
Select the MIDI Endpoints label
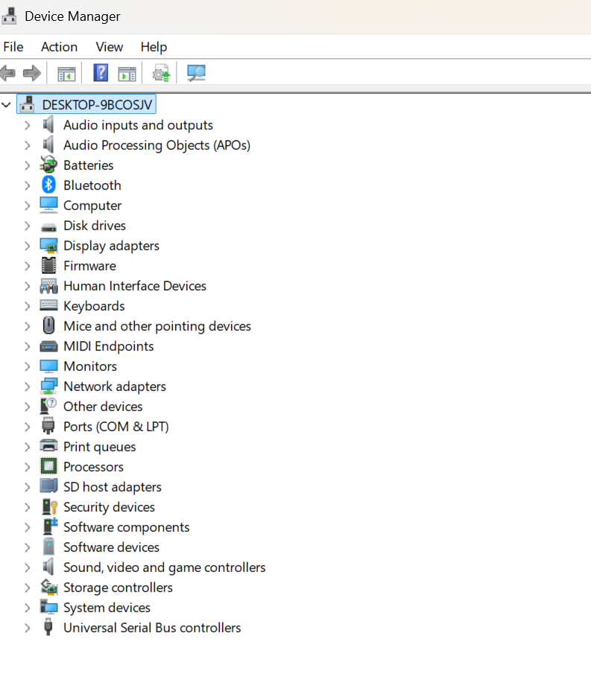109,346
